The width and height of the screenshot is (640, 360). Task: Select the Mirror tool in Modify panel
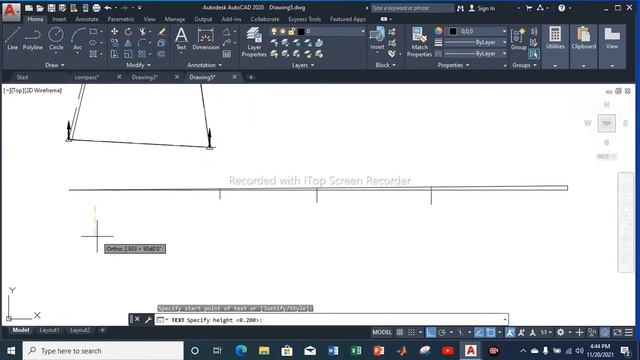click(x=128, y=43)
